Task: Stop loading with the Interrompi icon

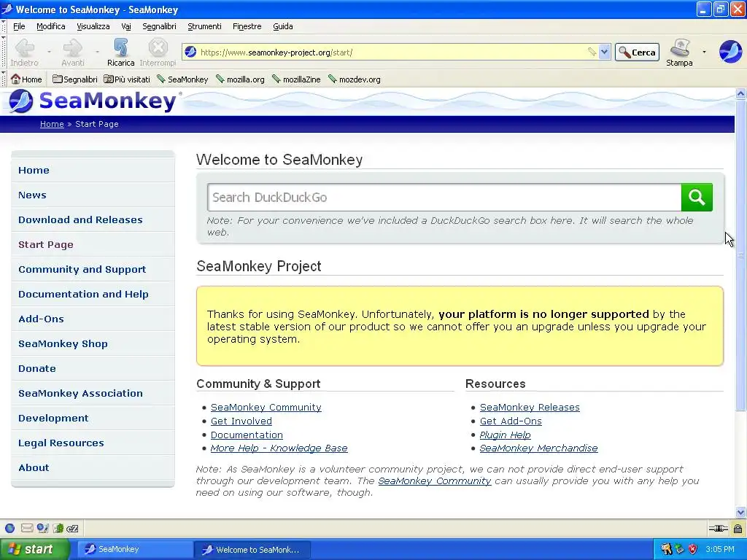Action: tap(158, 49)
